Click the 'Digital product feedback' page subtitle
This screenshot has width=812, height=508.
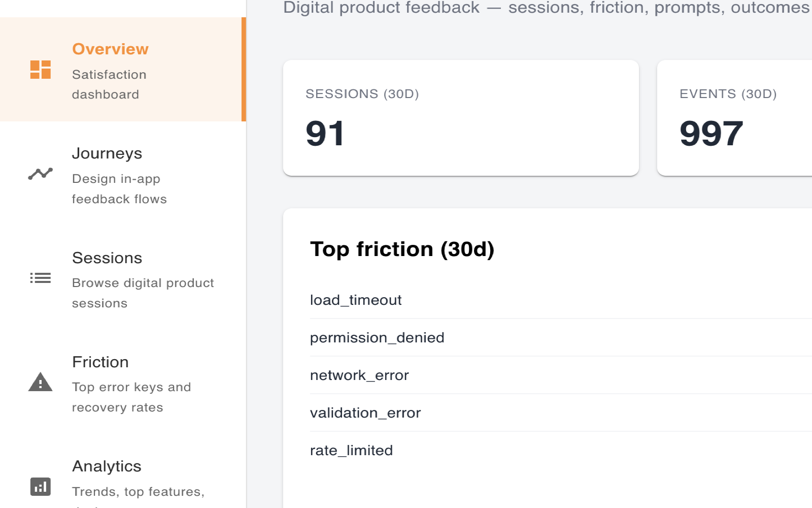(547, 8)
